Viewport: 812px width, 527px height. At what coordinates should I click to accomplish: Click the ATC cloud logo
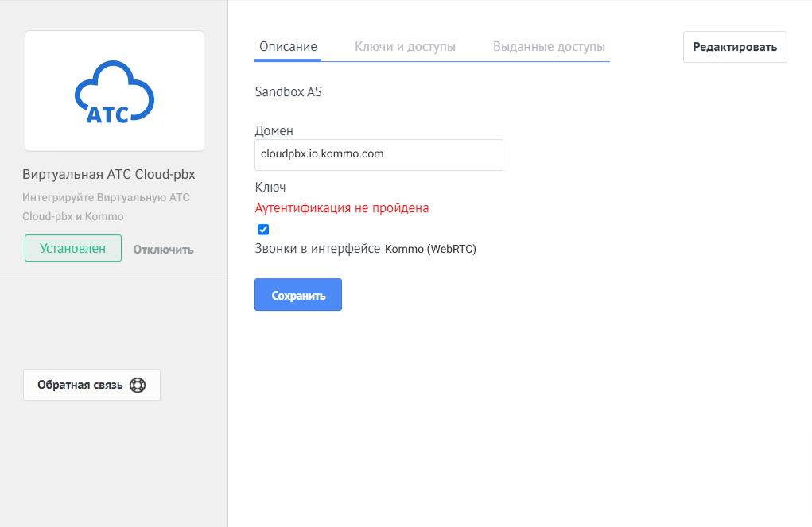pos(115,92)
